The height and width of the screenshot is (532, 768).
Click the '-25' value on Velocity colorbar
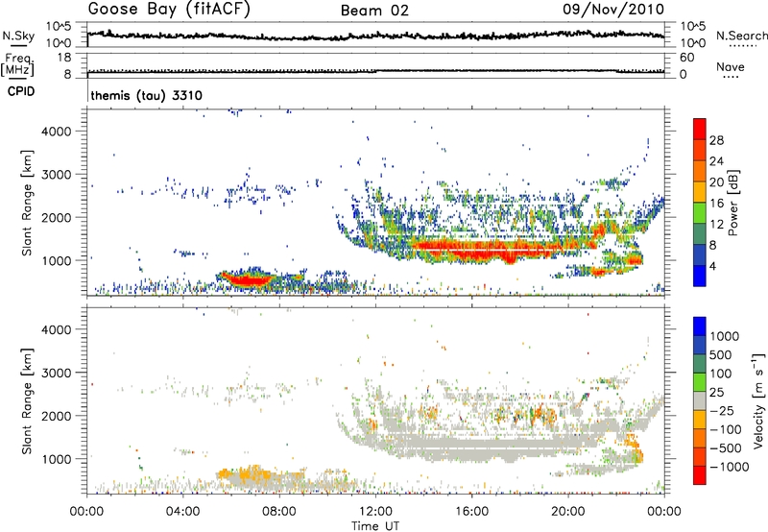pos(722,411)
